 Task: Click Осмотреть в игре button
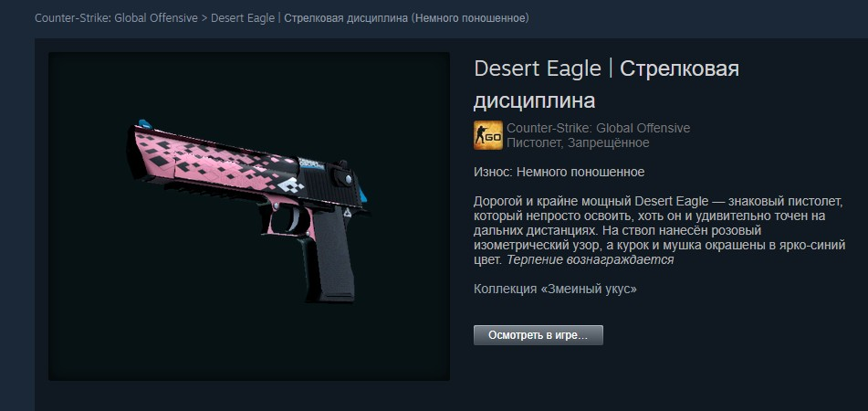coord(539,335)
